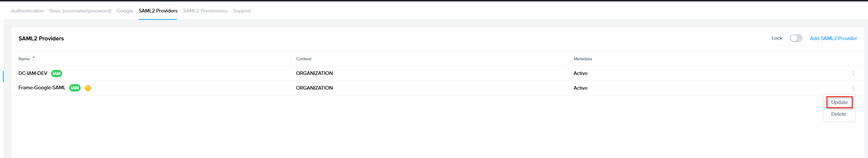
Task: Toggle the Lock switch
Action: click(796, 38)
